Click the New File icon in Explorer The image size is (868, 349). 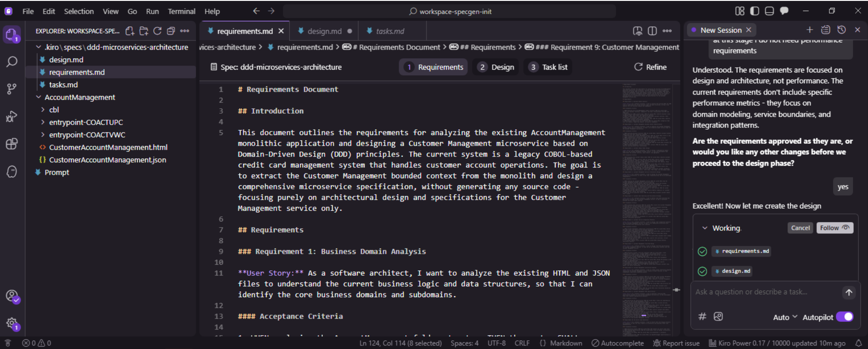tap(130, 31)
